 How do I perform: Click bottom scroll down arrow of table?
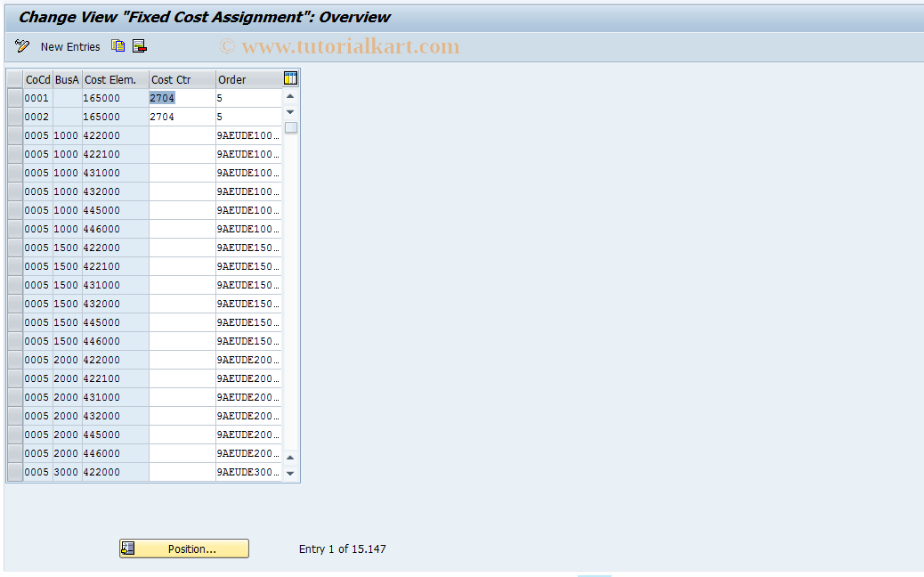pos(290,474)
